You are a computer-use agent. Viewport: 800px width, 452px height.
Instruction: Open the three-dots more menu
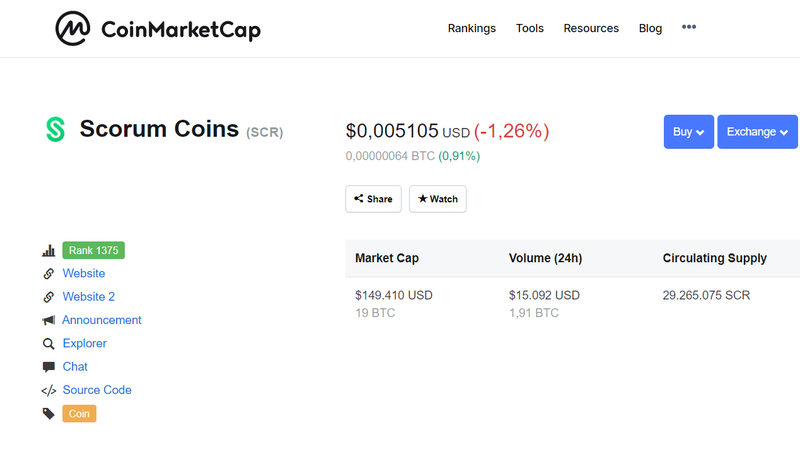[689, 27]
